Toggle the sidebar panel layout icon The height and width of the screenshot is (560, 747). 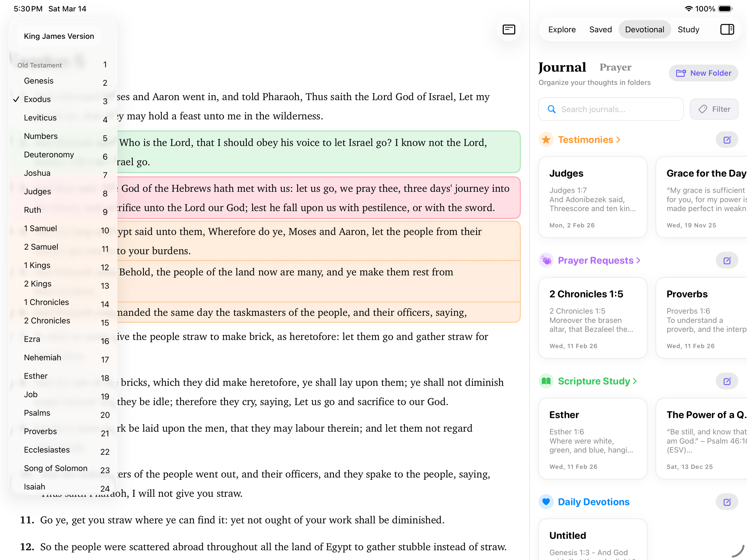click(727, 29)
